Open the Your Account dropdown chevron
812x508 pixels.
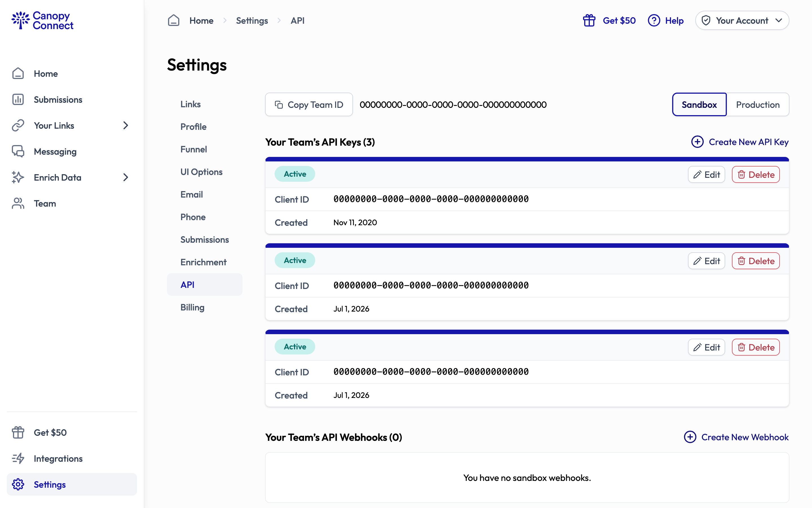click(779, 21)
